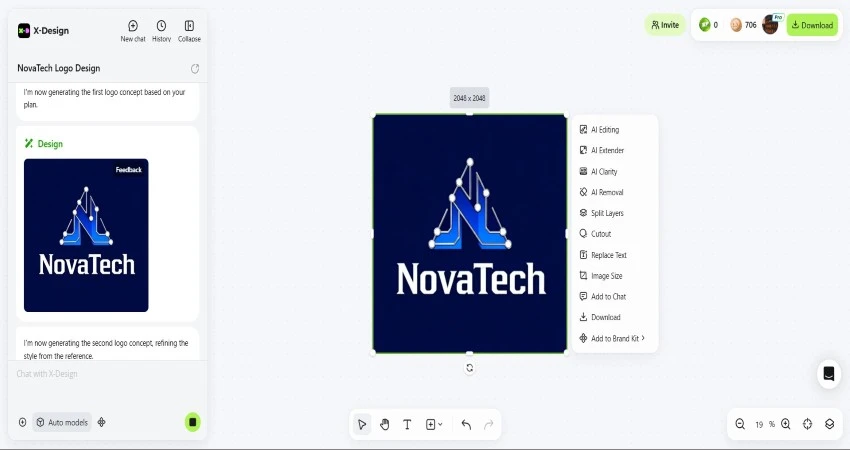Image resolution: width=850 pixels, height=450 pixels.
Task: Open the help chat bubble button
Action: [828, 374]
